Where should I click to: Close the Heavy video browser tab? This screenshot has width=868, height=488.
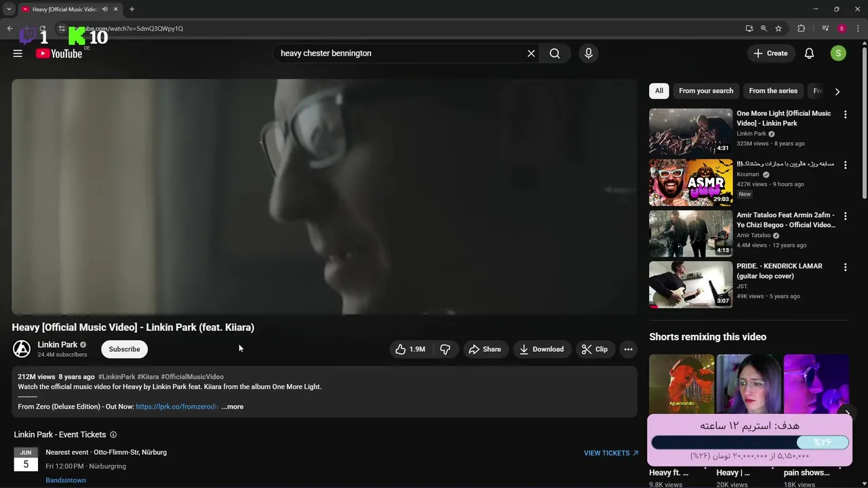[115, 9]
